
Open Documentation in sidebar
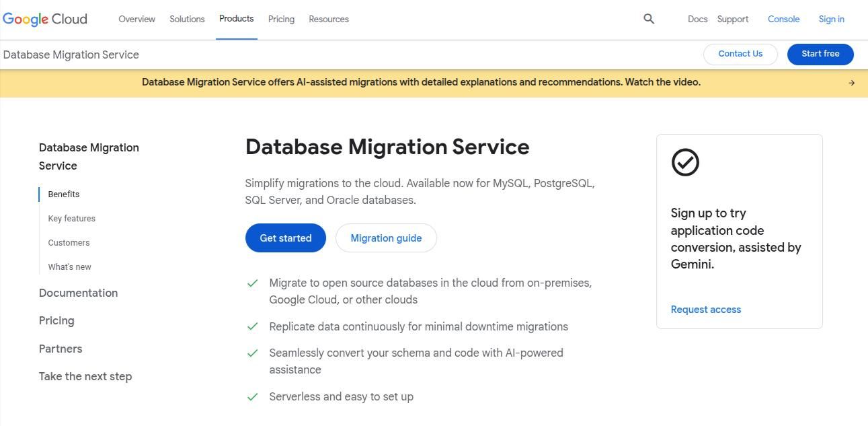pos(78,293)
